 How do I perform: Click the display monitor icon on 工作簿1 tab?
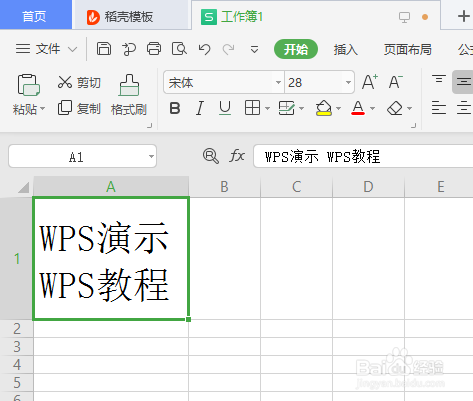pos(404,17)
